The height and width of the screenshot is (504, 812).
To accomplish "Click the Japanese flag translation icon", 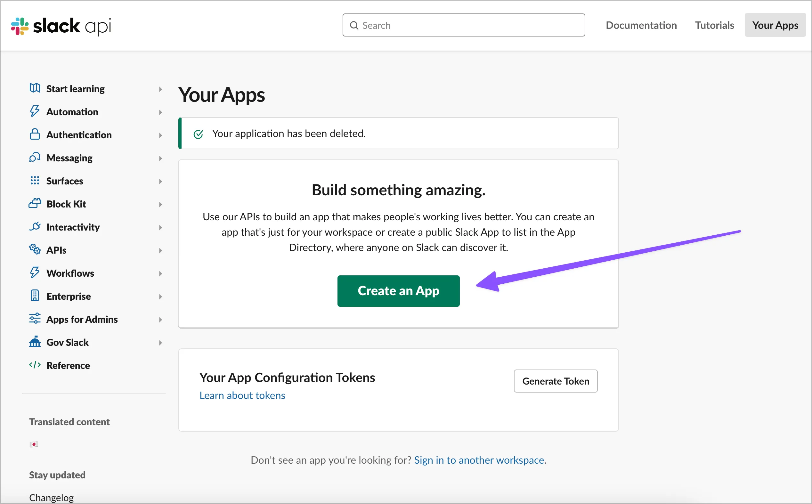I will click(x=34, y=444).
